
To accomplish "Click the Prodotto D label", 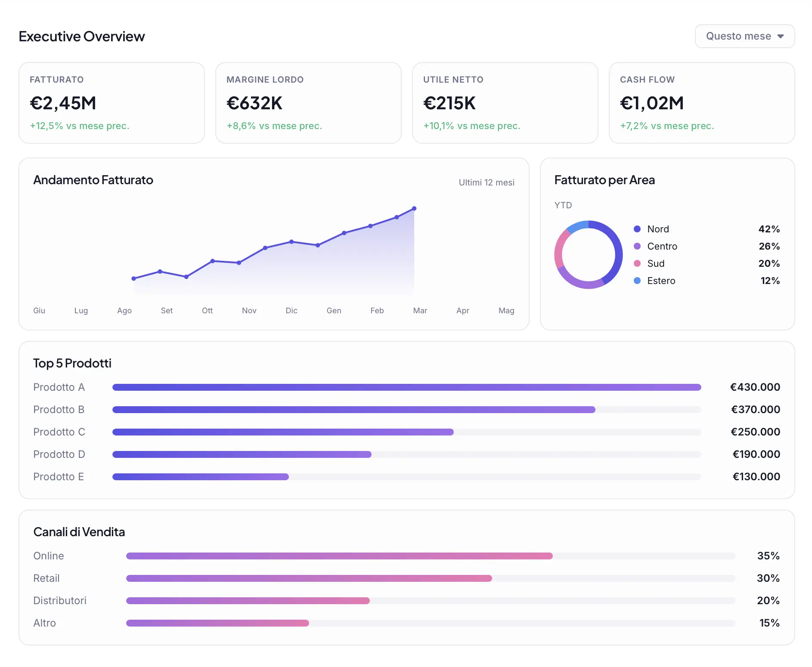I will tap(59, 454).
